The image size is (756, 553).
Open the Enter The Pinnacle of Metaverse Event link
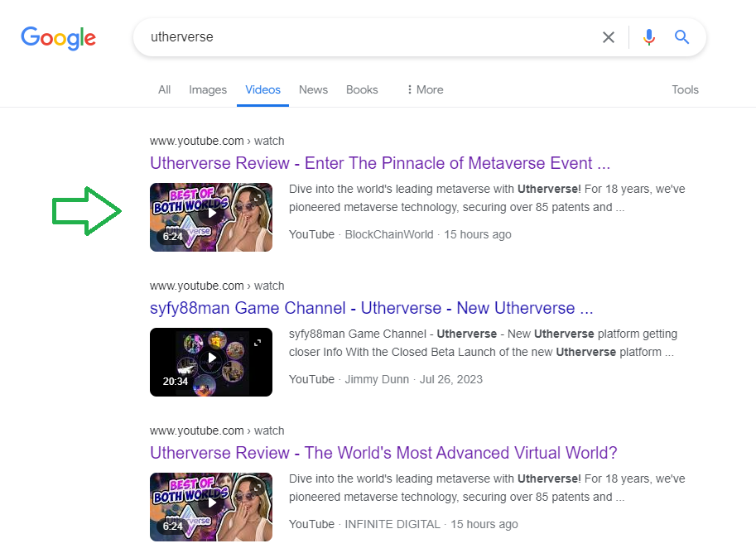click(380, 163)
